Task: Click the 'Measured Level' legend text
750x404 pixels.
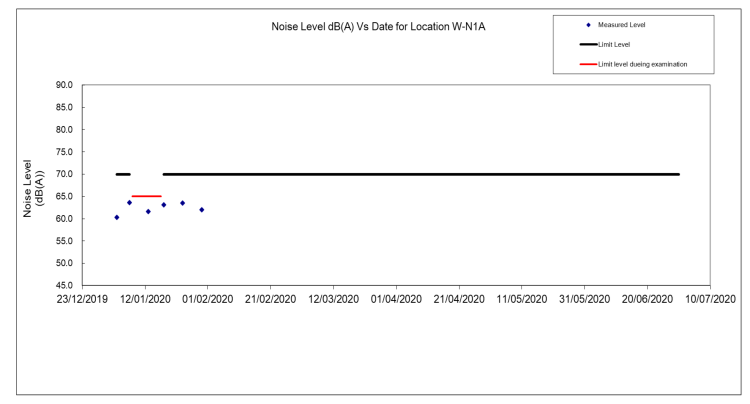Action: [x=622, y=25]
